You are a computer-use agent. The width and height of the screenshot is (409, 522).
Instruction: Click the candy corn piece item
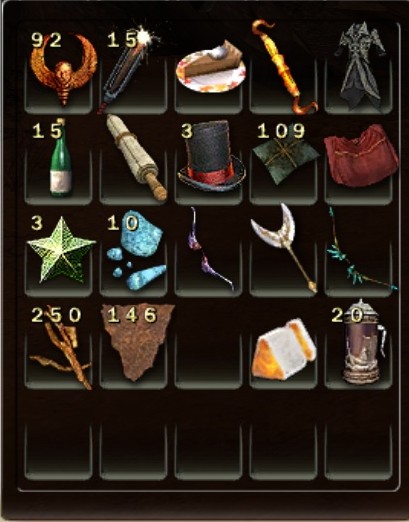(284, 350)
